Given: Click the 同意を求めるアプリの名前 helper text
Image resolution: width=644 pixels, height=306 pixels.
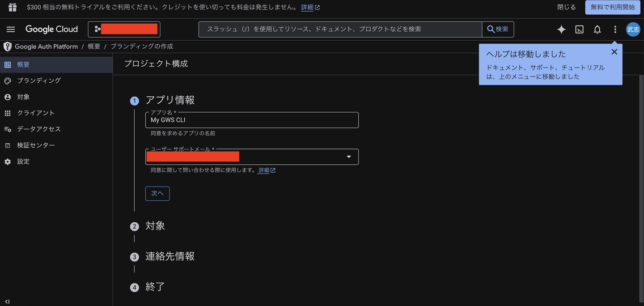Looking at the screenshot, I should 183,133.
